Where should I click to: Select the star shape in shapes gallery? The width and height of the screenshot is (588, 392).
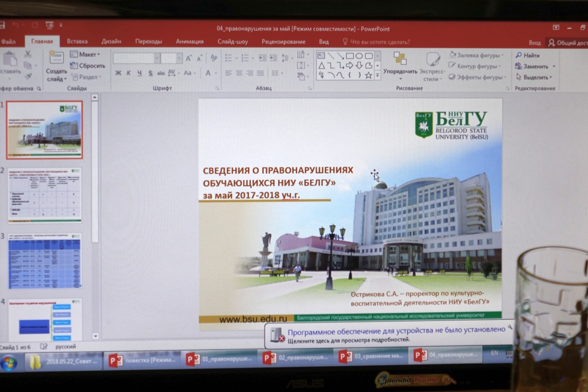click(368, 75)
